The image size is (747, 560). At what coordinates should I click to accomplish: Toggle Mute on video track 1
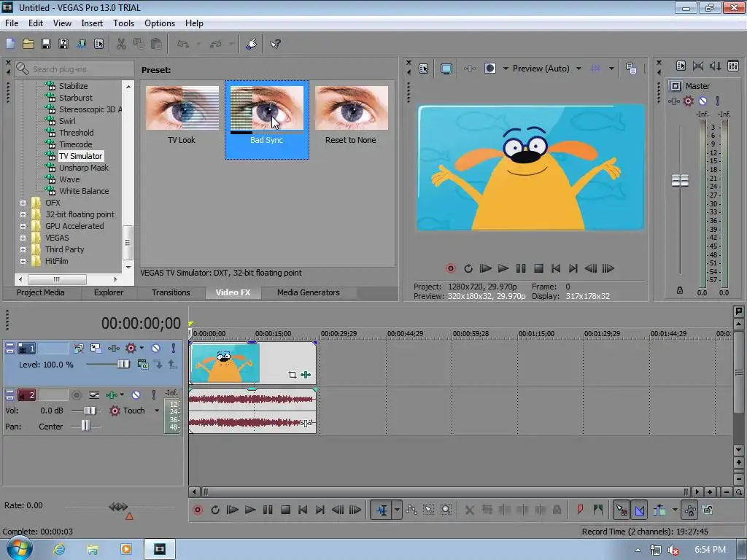tap(156, 348)
